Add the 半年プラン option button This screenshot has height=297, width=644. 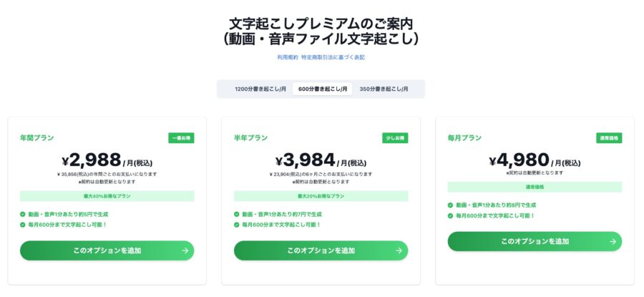tap(321, 250)
